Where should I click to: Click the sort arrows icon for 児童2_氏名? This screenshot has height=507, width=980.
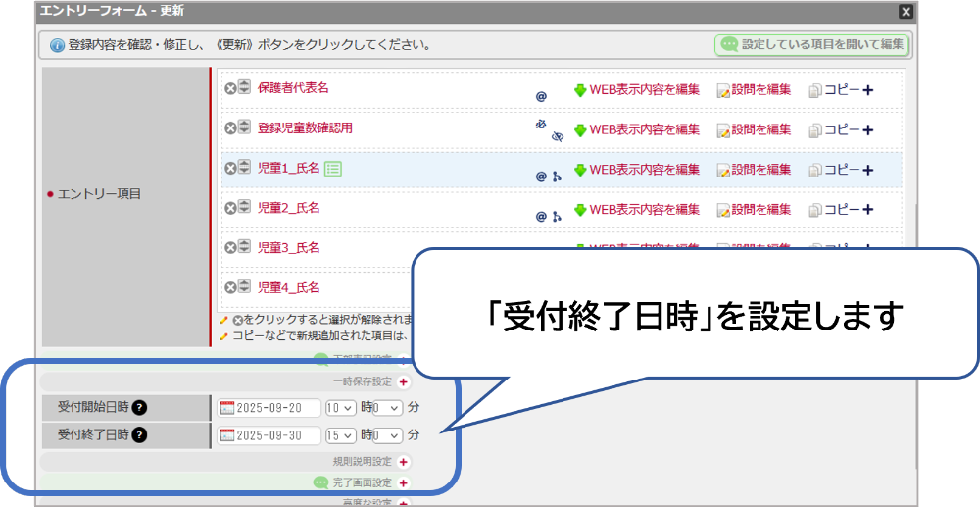[x=244, y=208]
